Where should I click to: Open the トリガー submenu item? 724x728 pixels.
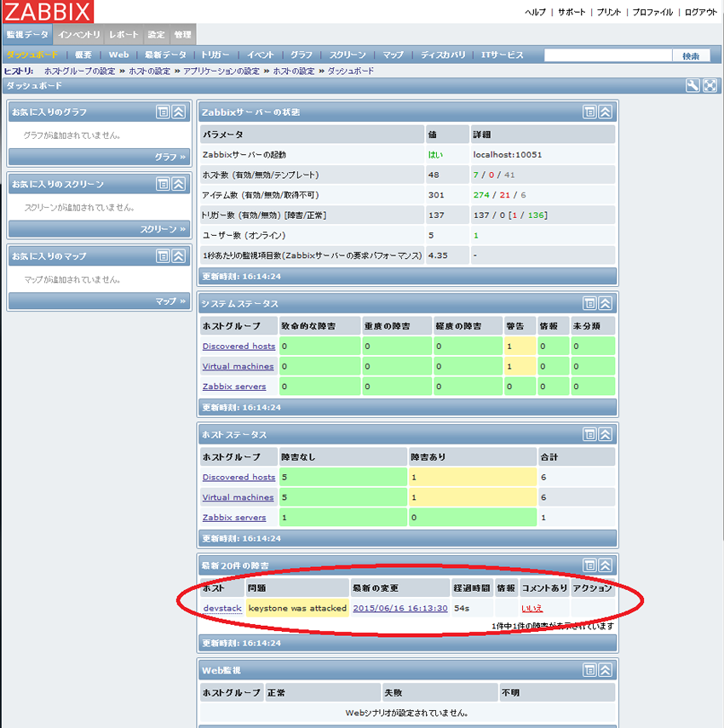click(x=215, y=54)
